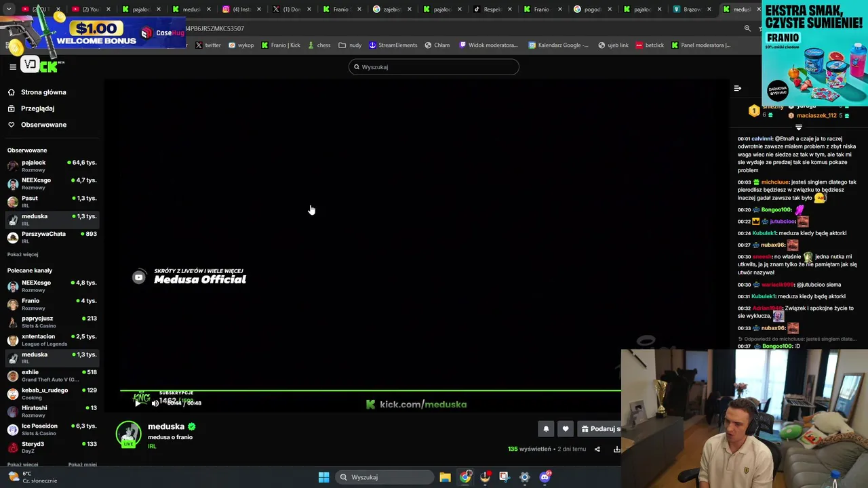
Task: Download the clip via the download icon
Action: (x=617, y=449)
